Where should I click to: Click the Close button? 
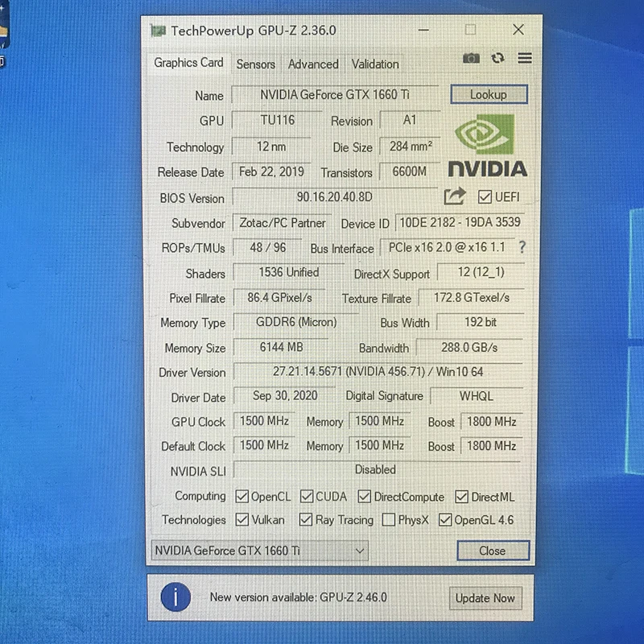493,551
